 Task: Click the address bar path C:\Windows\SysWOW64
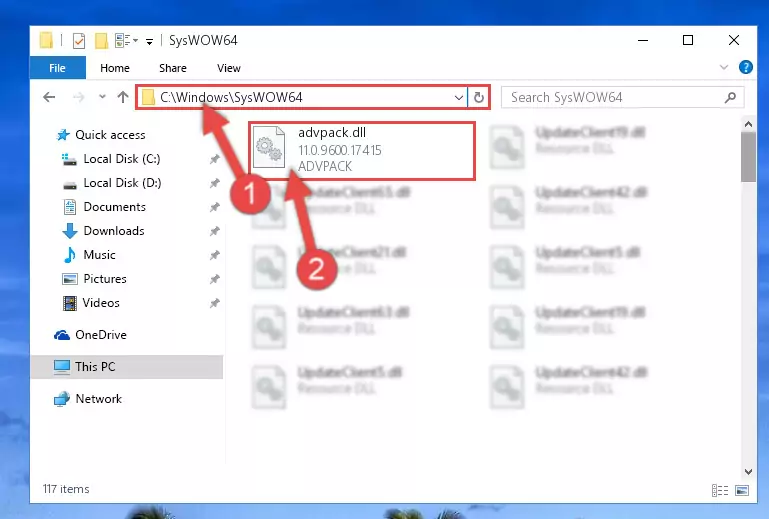coord(231,97)
